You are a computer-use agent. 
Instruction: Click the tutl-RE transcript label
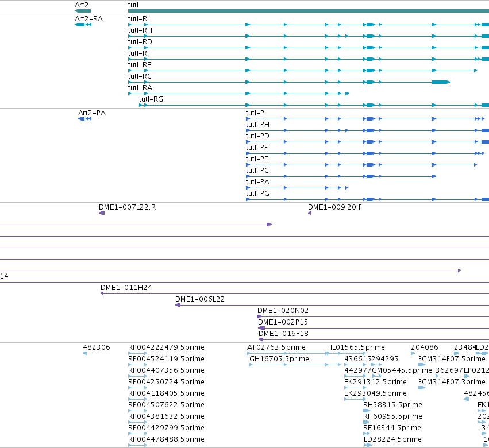(x=140, y=65)
